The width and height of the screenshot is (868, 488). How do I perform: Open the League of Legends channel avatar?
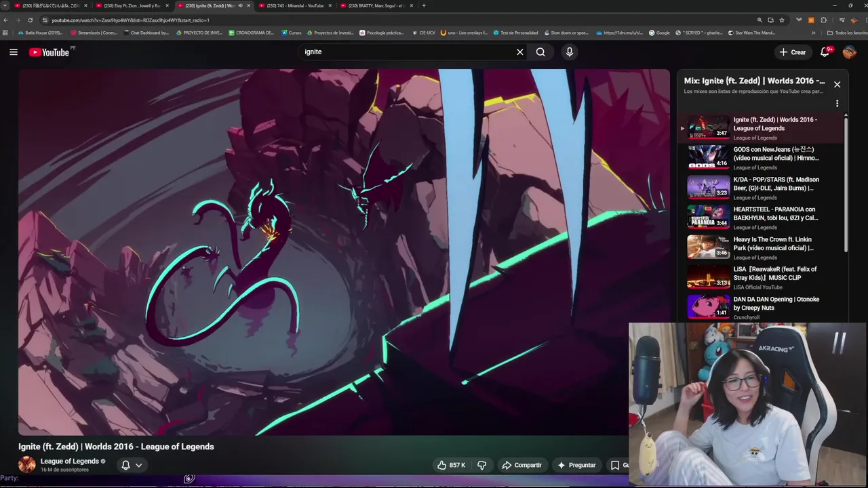pos(27,464)
